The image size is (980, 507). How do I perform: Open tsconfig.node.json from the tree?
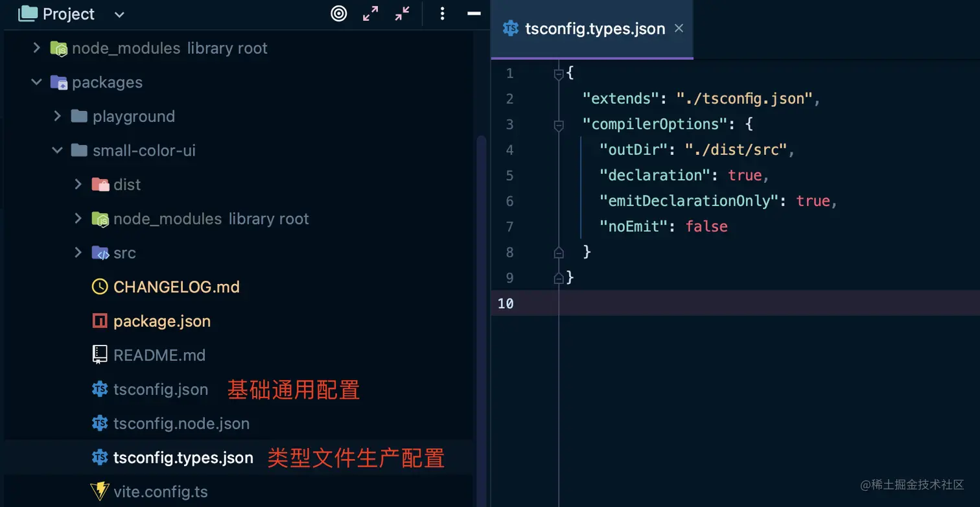point(181,424)
